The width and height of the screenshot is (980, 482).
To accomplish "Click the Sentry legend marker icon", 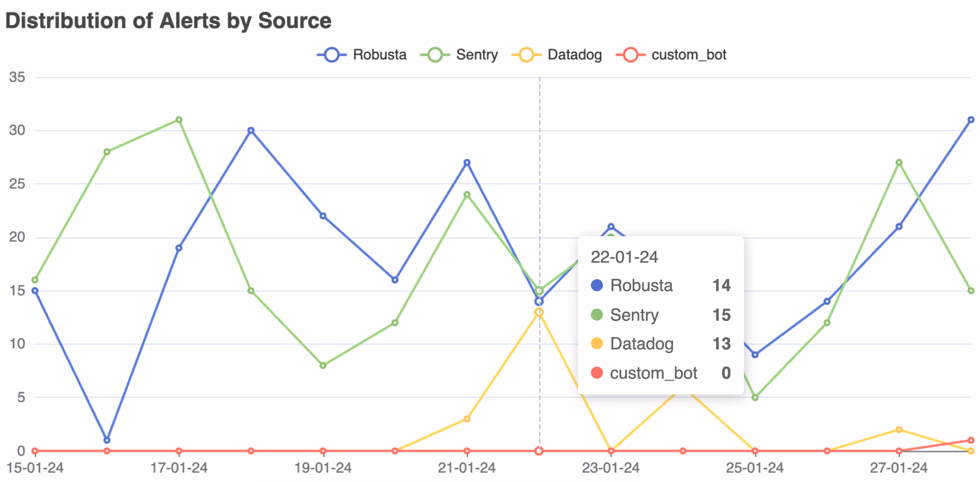I will point(435,55).
